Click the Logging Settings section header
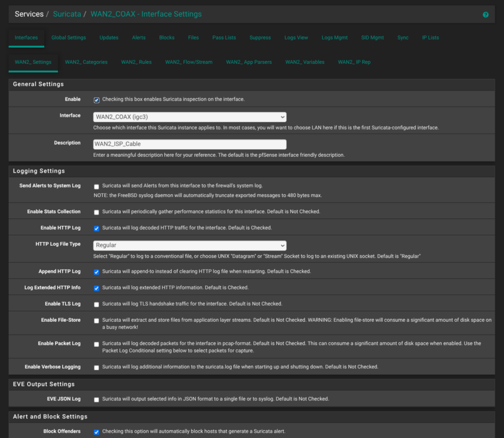 pos(251,171)
